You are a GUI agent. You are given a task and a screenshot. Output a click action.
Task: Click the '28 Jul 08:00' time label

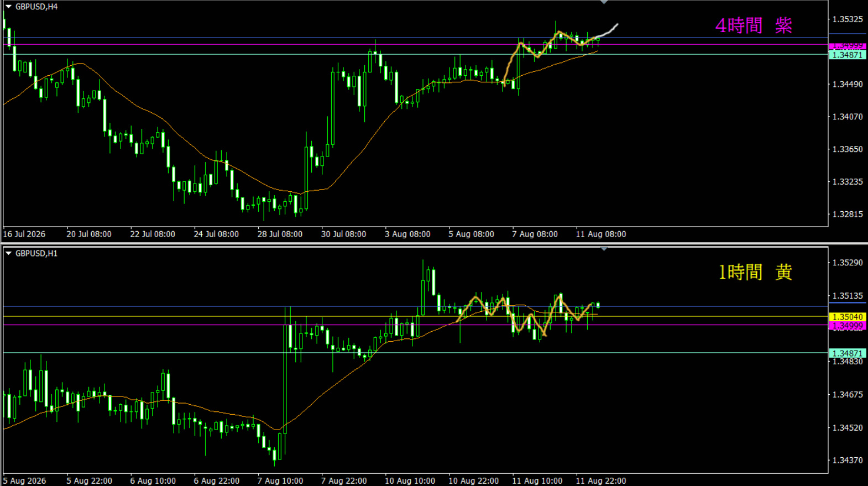(x=280, y=234)
